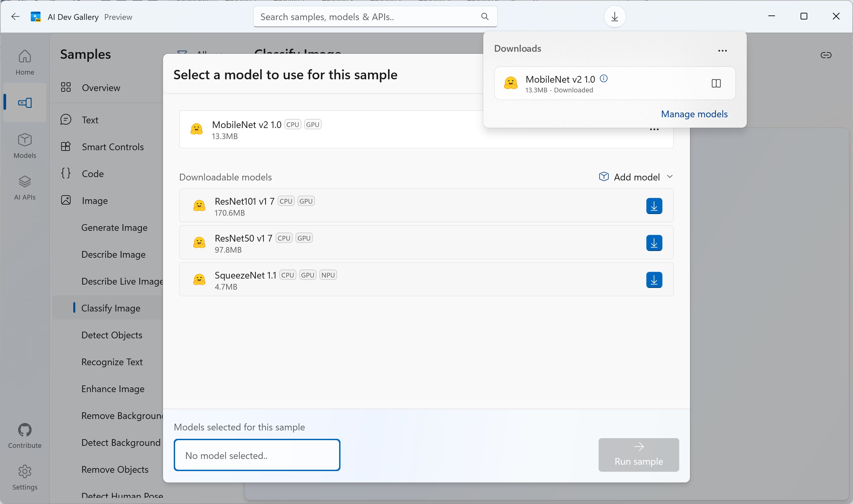Download the ResNet50 v1 7 model
The width and height of the screenshot is (853, 504).
tap(654, 243)
